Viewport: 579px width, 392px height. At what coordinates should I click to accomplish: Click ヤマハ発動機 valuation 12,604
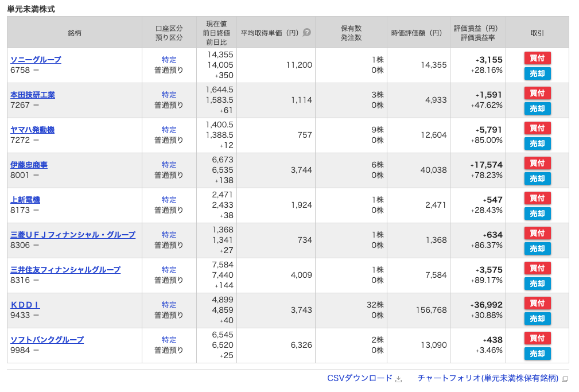click(x=433, y=135)
